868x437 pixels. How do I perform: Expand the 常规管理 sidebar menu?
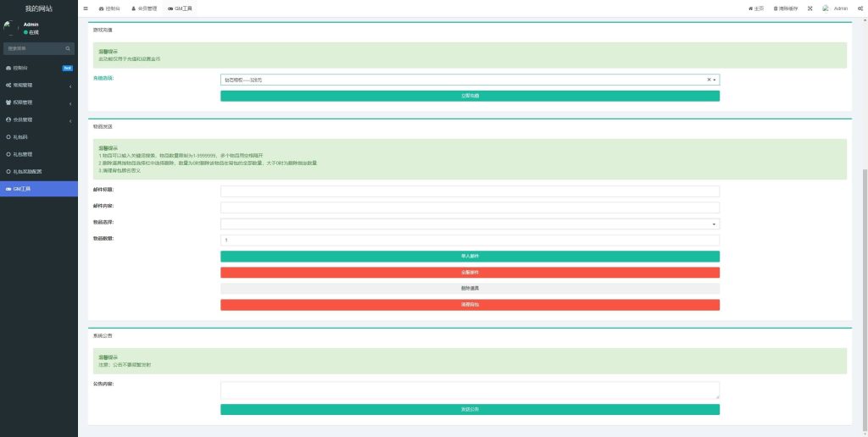[38, 85]
